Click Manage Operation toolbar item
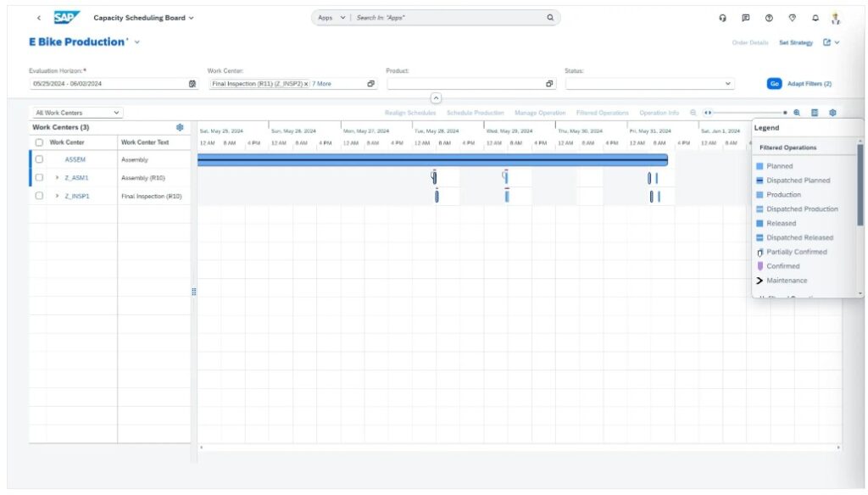This screenshot has width=868, height=495. click(540, 113)
